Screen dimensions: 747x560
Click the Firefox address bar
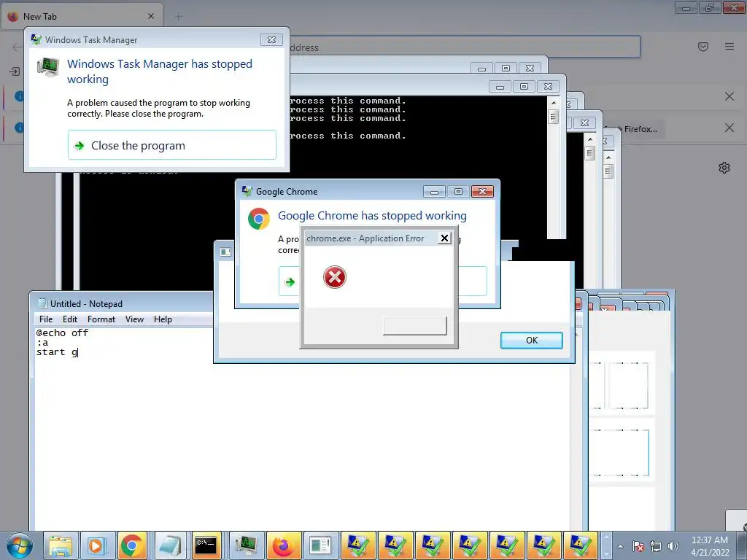[465, 47]
